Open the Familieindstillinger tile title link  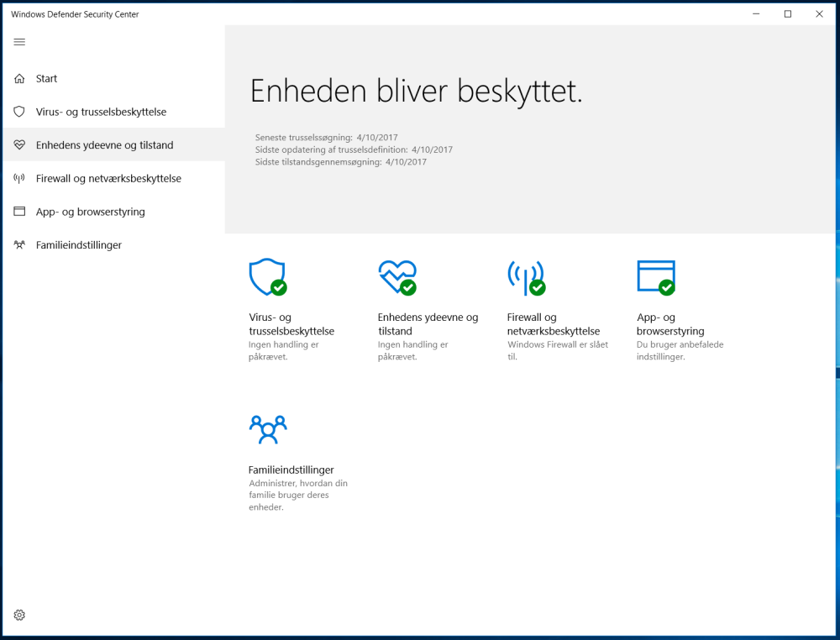[291, 470]
